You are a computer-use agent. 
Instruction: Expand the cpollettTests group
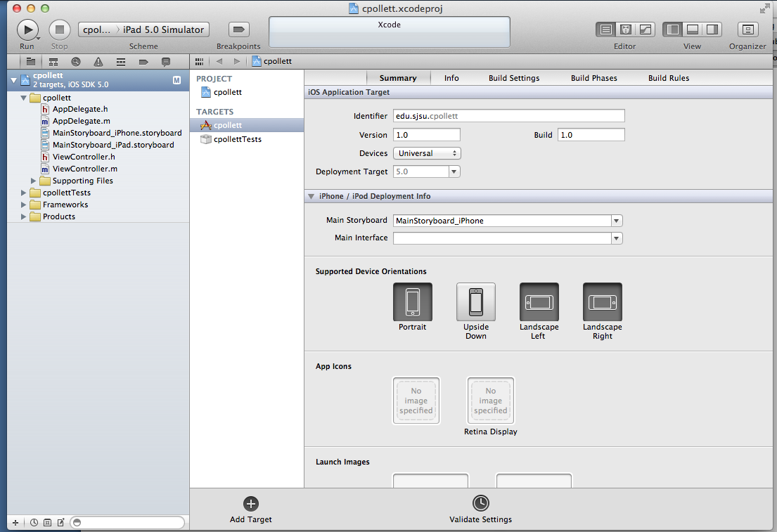23,193
